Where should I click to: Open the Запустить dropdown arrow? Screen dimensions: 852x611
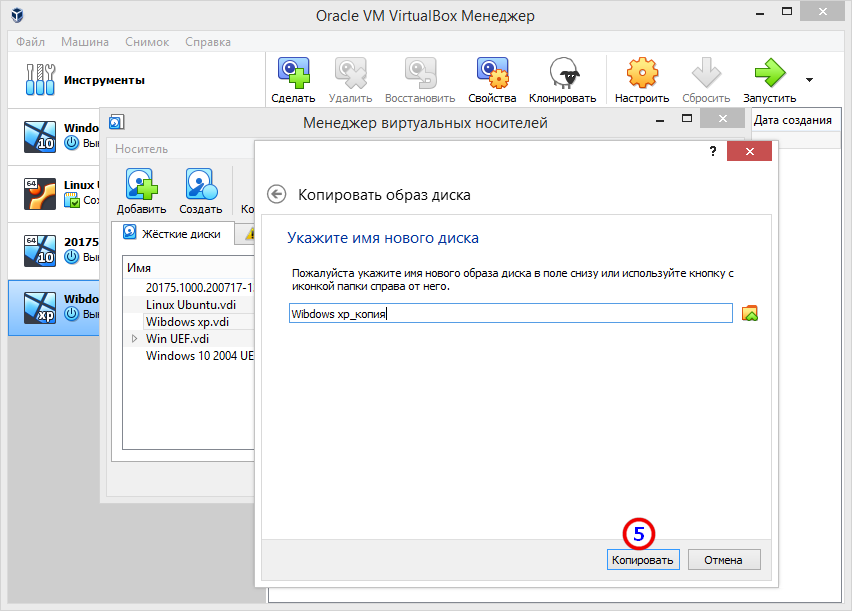(810, 80)
